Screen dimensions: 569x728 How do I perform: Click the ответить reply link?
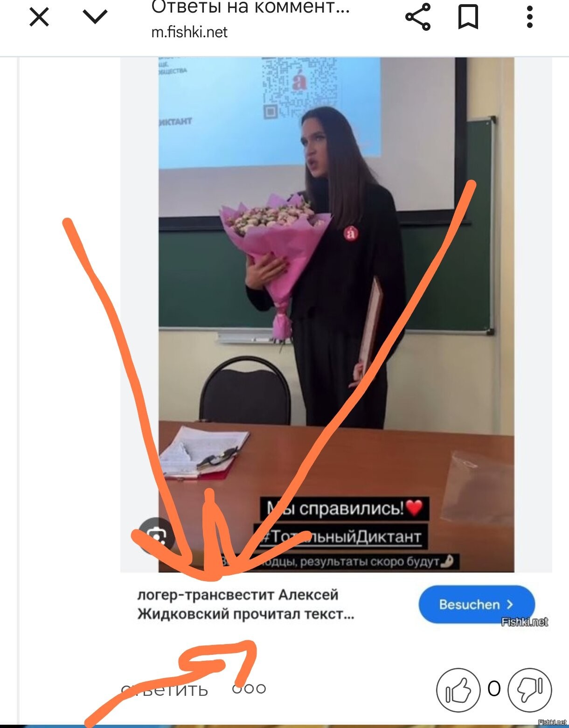164,689
